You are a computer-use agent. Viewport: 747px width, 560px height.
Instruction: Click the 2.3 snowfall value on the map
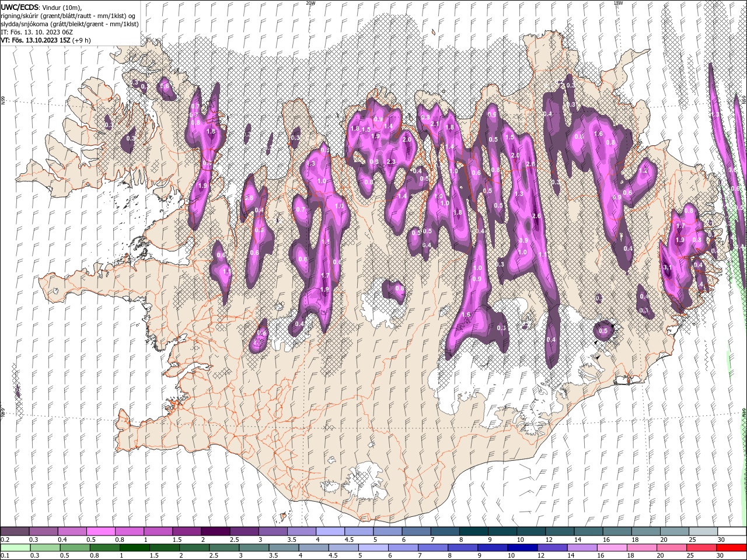[391, 162]
